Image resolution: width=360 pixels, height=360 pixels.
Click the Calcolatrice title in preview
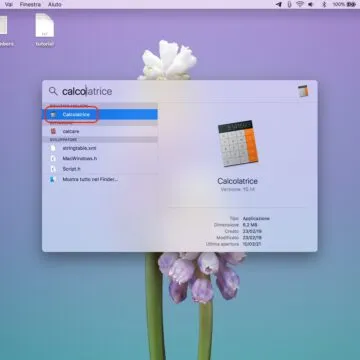[237, 181]
